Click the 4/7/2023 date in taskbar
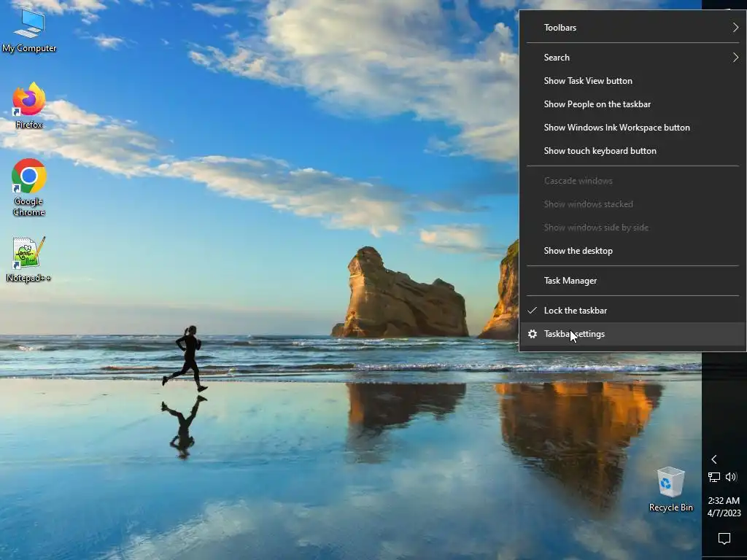The width and height of the screenshot is (747, 560). (x=724, y=513)
